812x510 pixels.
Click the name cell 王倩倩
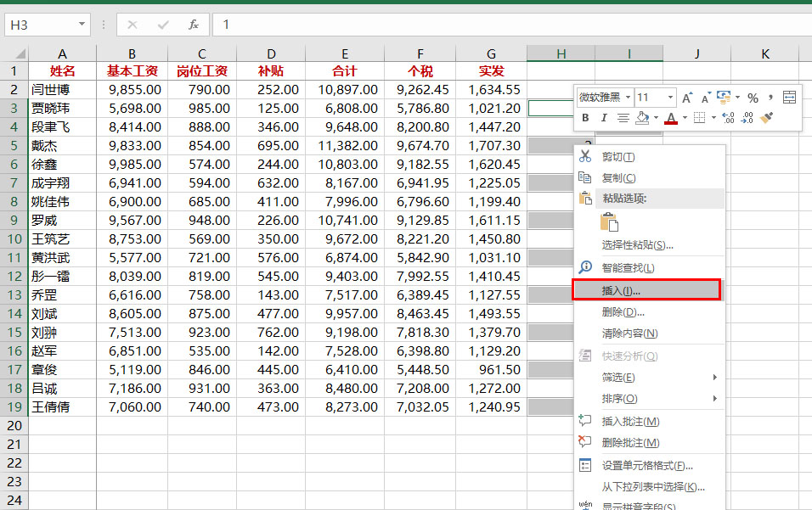(x=62, y=407)
